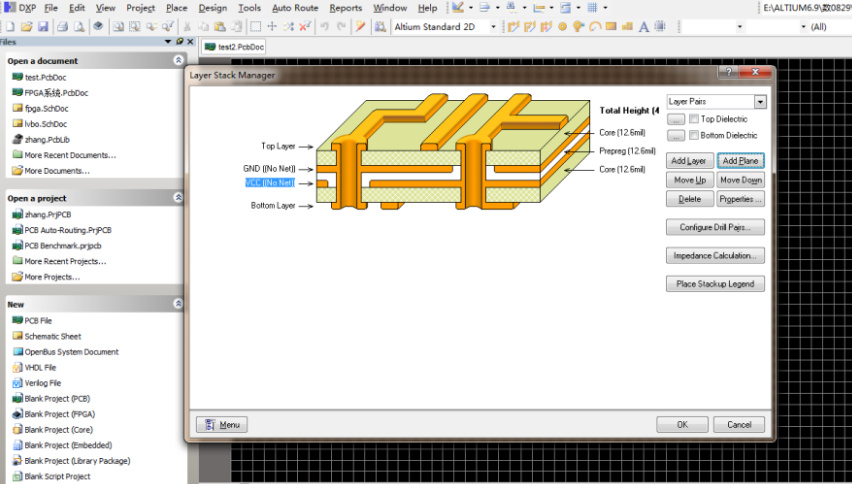Open Top Dielectric properties ellipsis button
The height and width of the screenshot is (484, 852).
click(x=675, y=119)
